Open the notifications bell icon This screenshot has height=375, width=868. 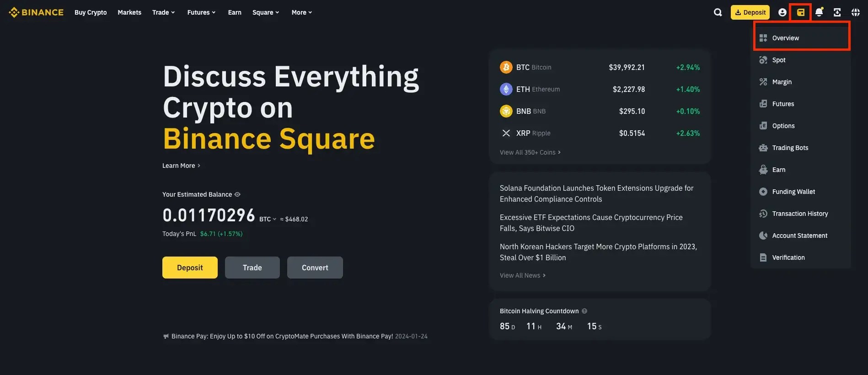click(x=819, y=12)
